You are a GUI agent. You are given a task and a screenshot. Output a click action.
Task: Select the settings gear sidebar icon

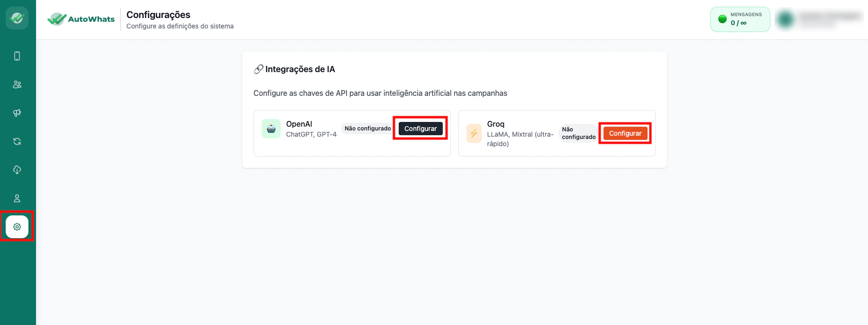[17, 227]
